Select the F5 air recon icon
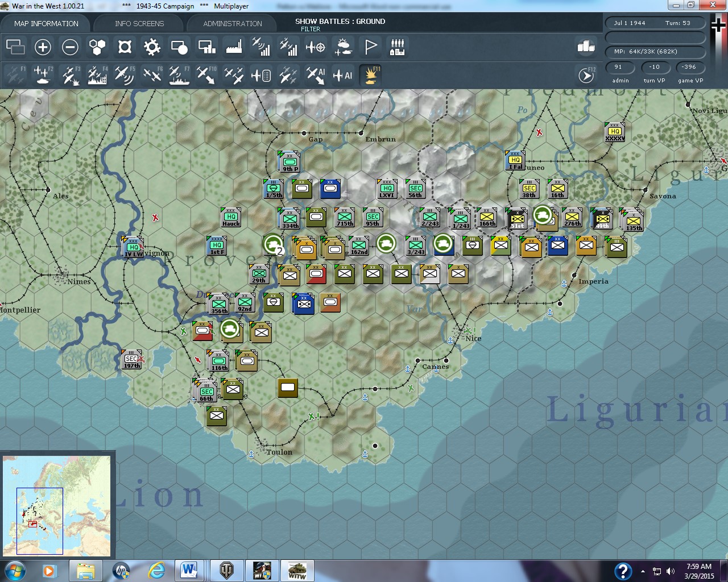 [x=125, y=75]
